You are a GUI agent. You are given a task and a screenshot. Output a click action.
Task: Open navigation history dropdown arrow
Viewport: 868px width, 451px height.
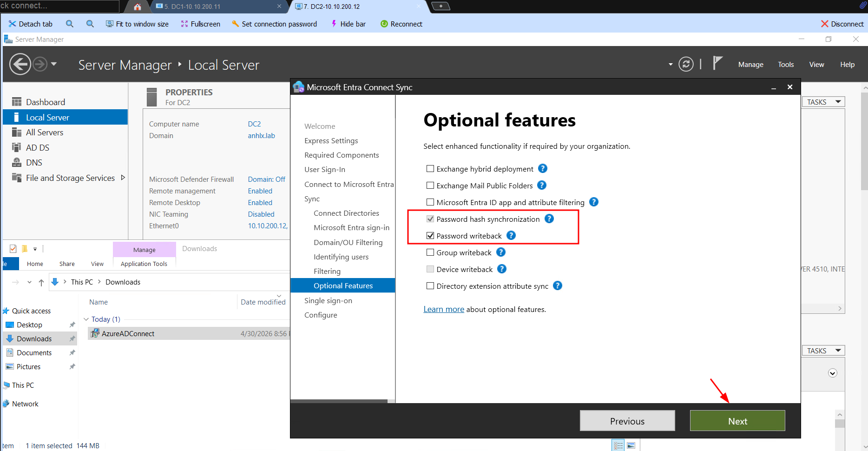click(54, 64)
